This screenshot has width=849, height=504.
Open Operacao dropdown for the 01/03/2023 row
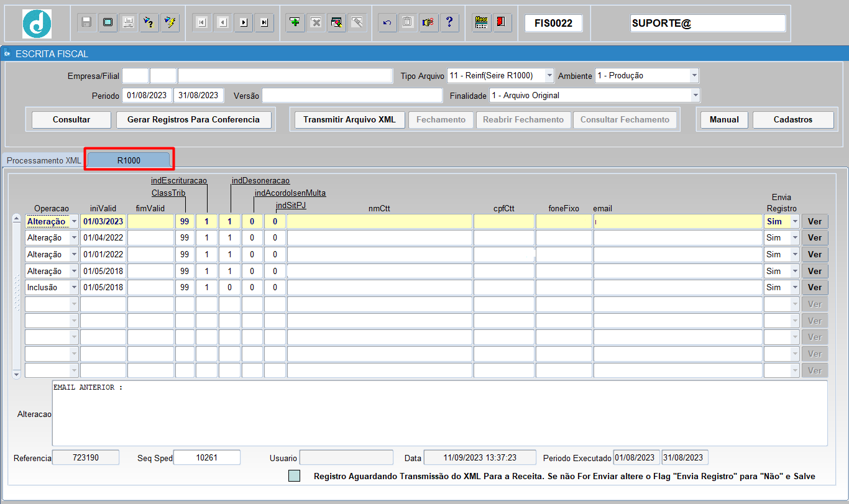tap(74, 221)
